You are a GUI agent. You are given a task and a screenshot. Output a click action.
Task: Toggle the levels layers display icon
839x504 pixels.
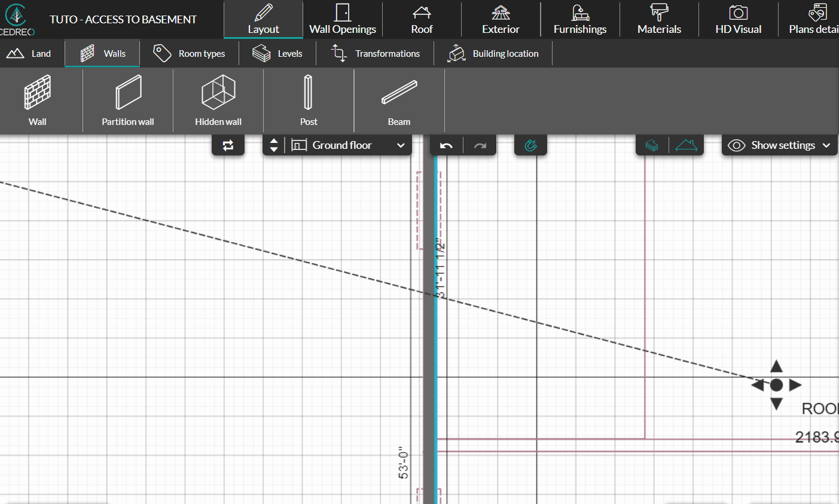[652, 145]
